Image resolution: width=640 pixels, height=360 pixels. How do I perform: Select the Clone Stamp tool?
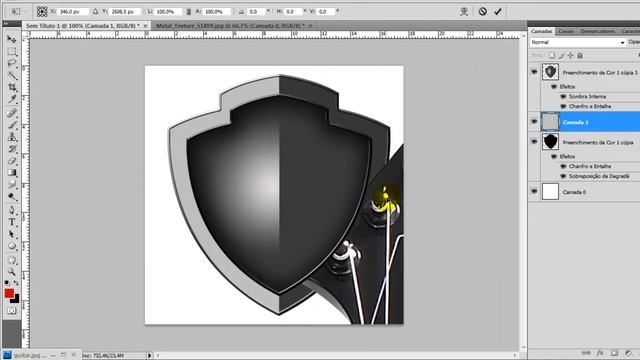(x=12, y=137)
